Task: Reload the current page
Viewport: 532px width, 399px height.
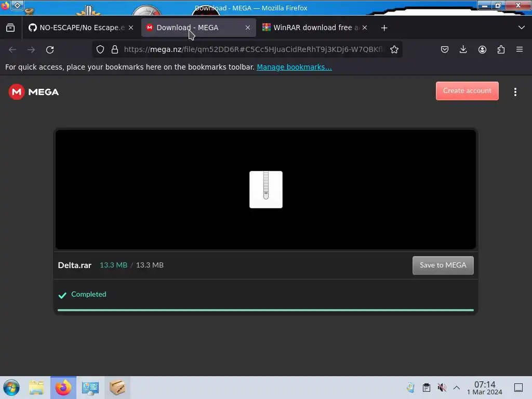Action: coord(50,49)
